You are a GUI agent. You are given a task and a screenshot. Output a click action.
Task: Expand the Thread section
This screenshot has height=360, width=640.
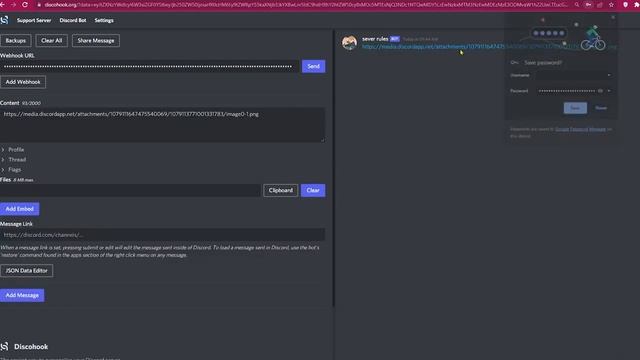pos(13,160)
